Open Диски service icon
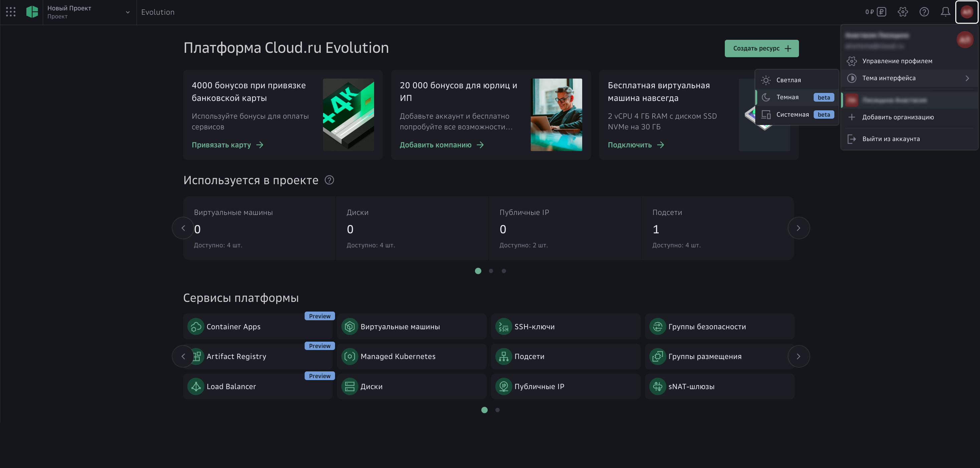980x468 pixels. point(350,386)
